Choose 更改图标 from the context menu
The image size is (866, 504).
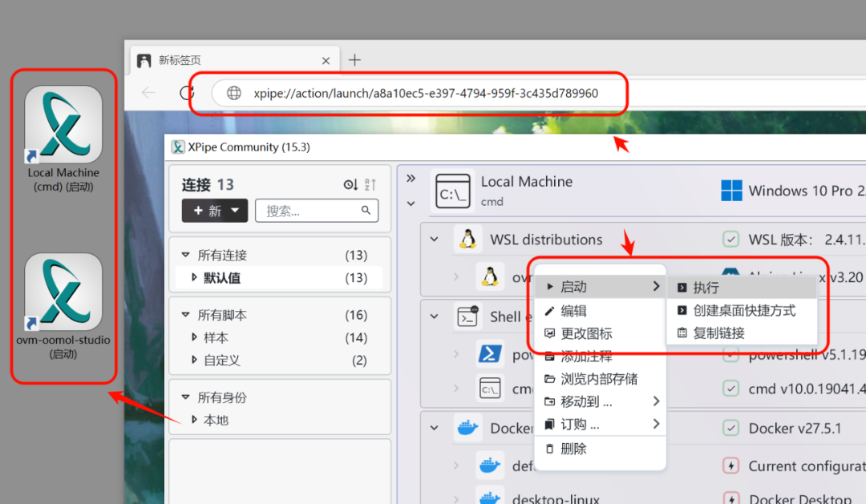(x=601, y=333)
